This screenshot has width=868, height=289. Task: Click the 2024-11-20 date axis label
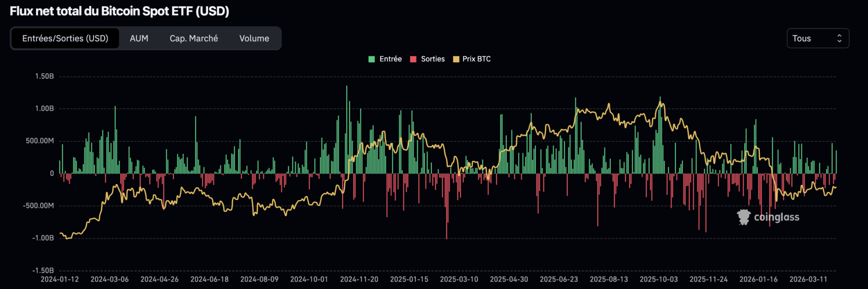(359, 279)
